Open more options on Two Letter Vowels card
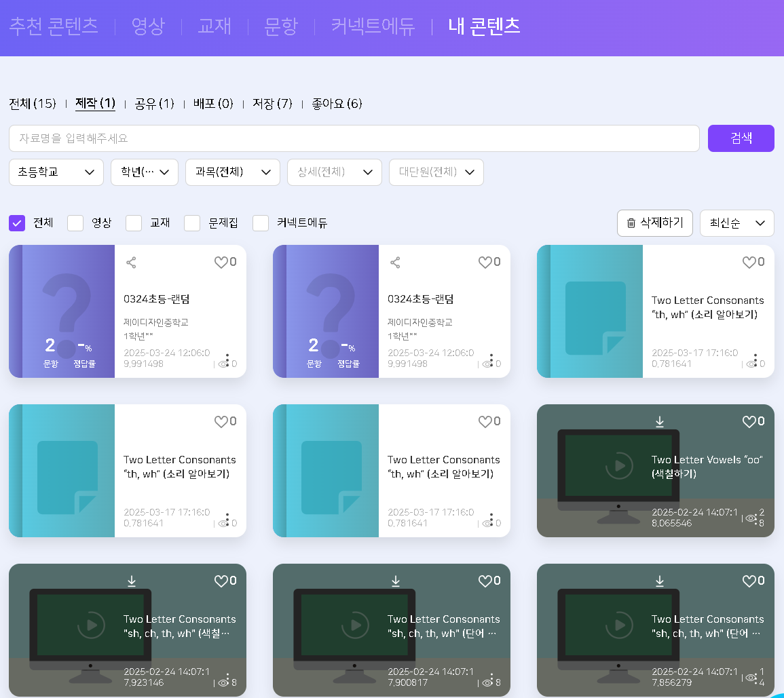 point(755,518)
